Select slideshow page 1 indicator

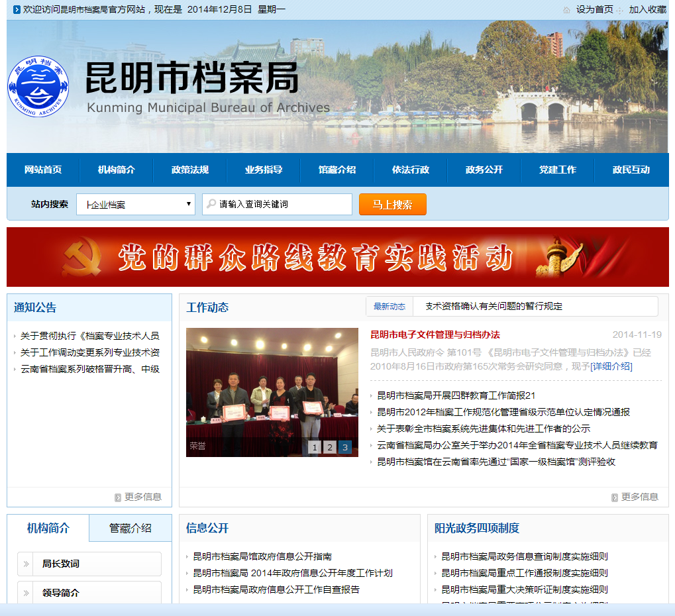(x=314, y=448)
